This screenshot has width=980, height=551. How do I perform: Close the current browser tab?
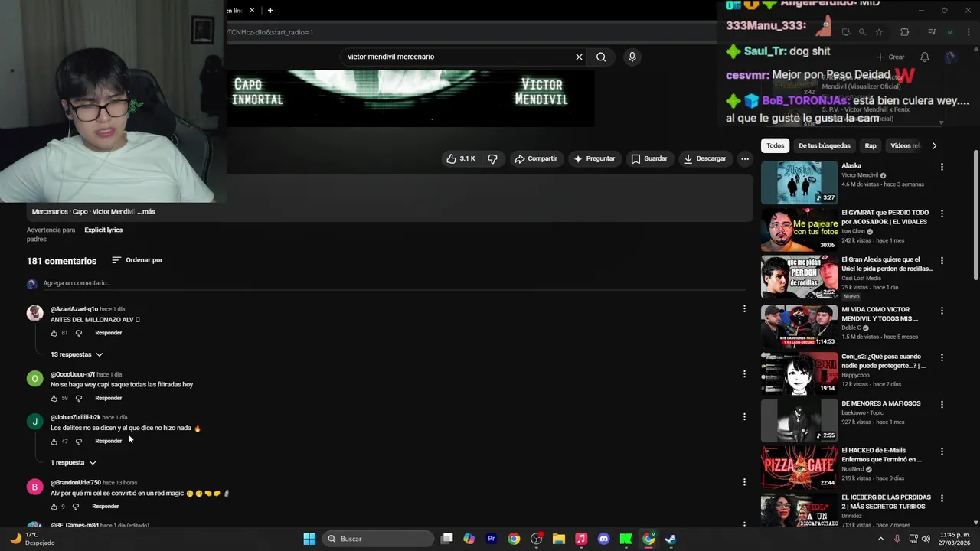(251, 10)
